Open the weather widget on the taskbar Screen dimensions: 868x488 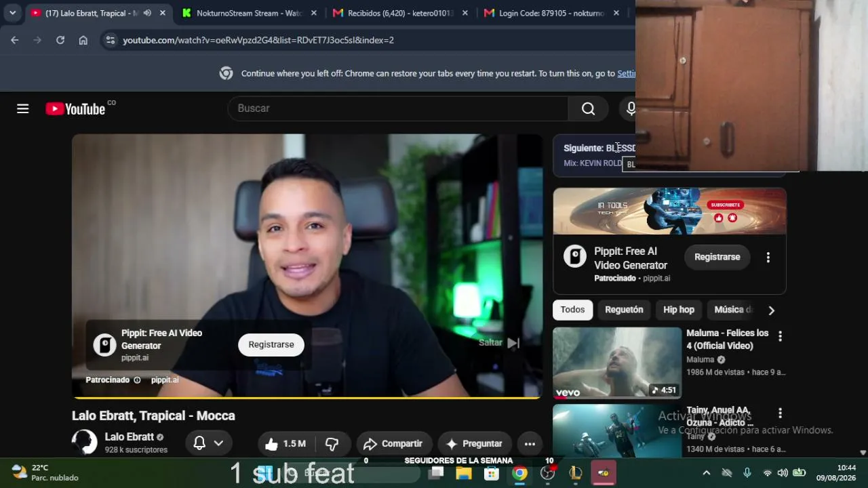[x=45, y=472]
